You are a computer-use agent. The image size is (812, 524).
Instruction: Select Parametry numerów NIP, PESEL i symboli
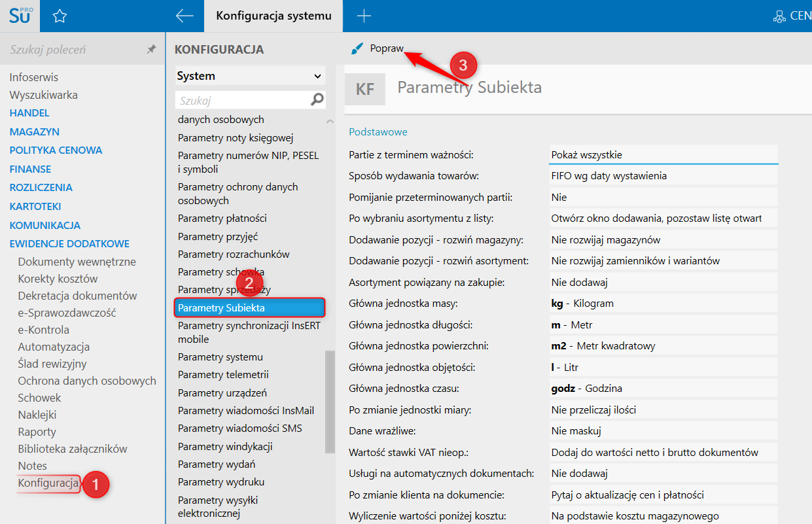tap(249, 162)
